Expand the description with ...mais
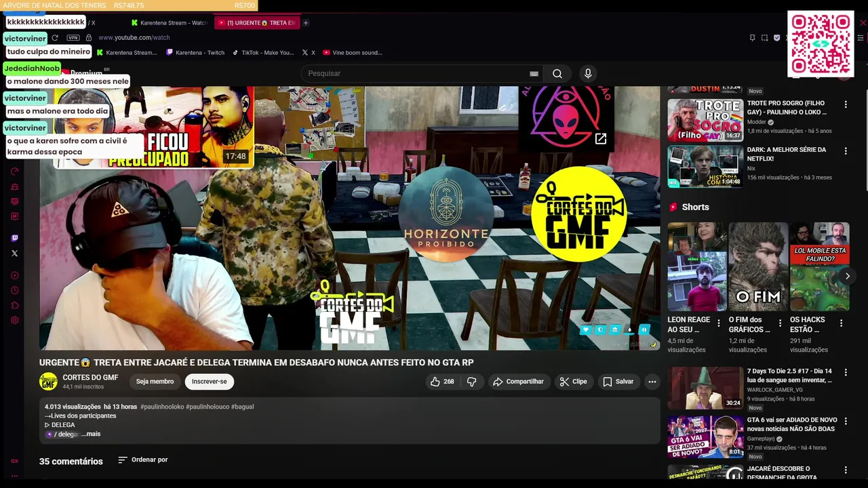Viewport: 868px width, 488px height. click(x=91, y=434)
